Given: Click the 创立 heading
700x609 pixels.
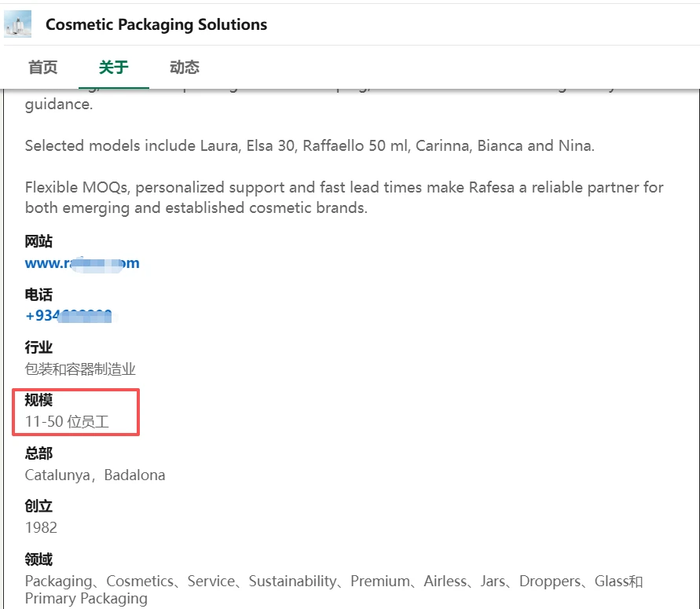Looking at the screenshot, I should 38,506.
